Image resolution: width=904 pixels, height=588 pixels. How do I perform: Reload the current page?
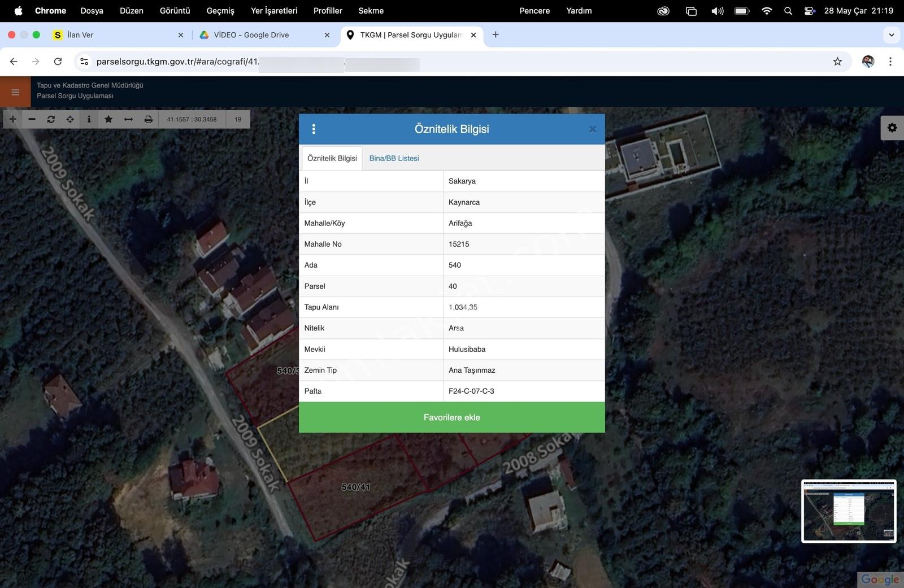point(58,62)
